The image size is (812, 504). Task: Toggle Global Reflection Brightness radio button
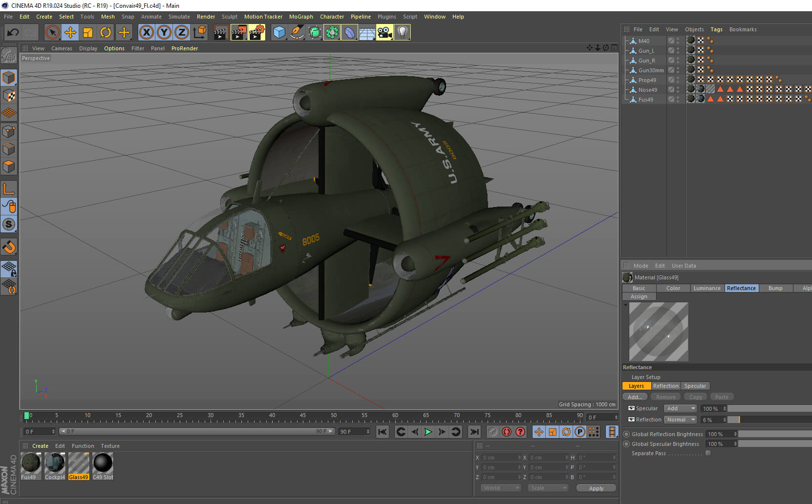tap(626, 434)
